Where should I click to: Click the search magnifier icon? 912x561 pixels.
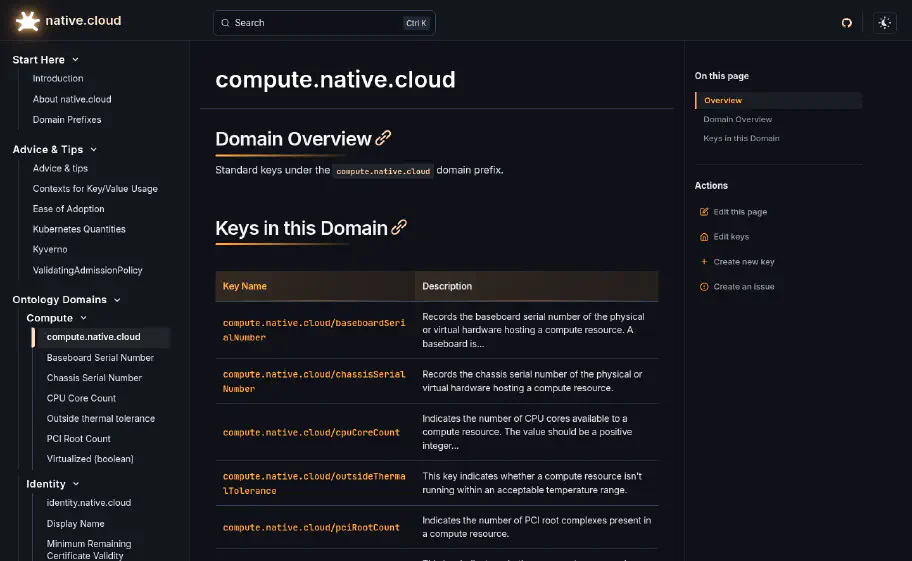point(225,23)
